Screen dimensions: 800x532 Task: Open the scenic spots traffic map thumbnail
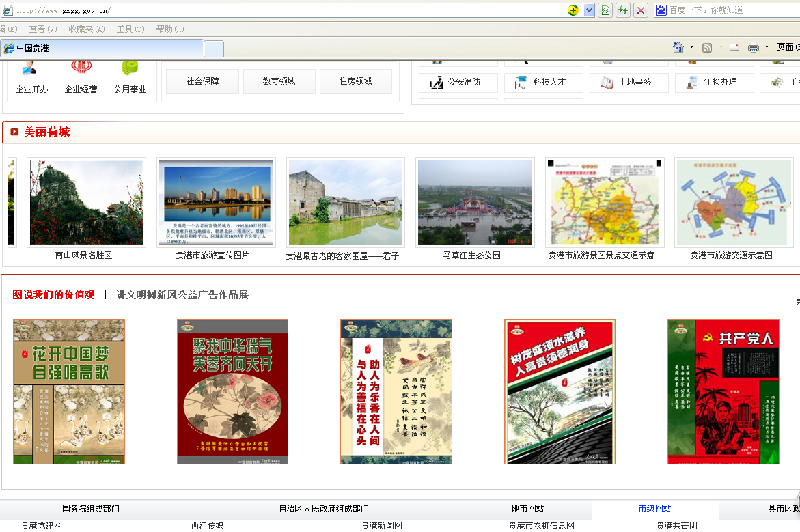coord(605,203)
